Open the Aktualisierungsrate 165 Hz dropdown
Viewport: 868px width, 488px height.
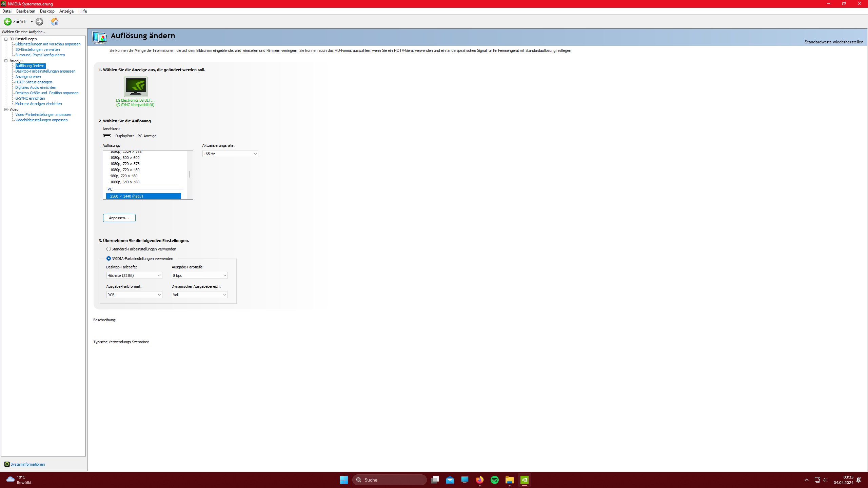230,154
